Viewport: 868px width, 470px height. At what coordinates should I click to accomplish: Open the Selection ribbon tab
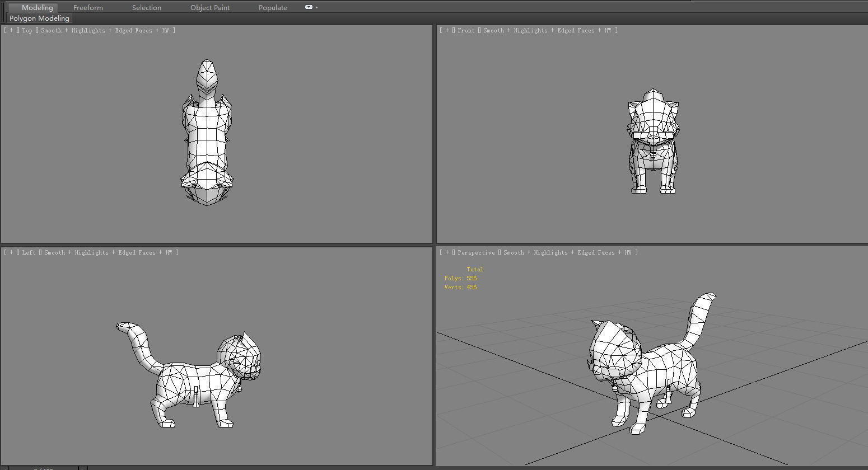[147, 7]
